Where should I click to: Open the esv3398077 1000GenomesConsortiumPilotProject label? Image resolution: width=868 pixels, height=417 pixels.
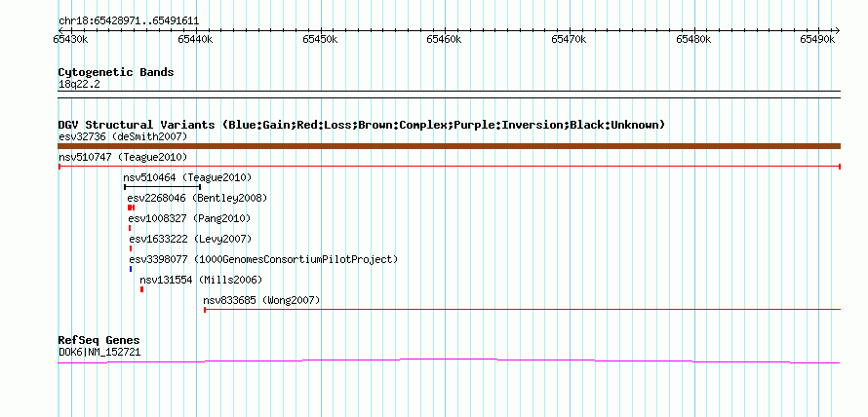(x=263, y=259)
